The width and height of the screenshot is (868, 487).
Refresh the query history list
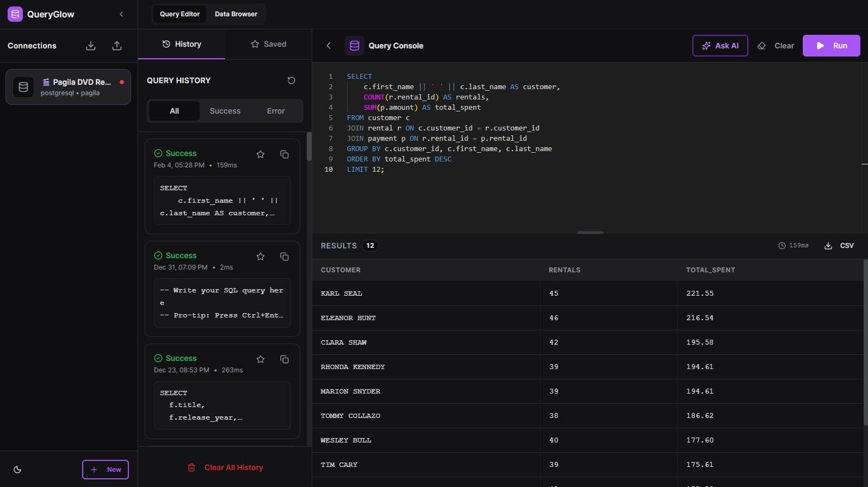(292, 80)
